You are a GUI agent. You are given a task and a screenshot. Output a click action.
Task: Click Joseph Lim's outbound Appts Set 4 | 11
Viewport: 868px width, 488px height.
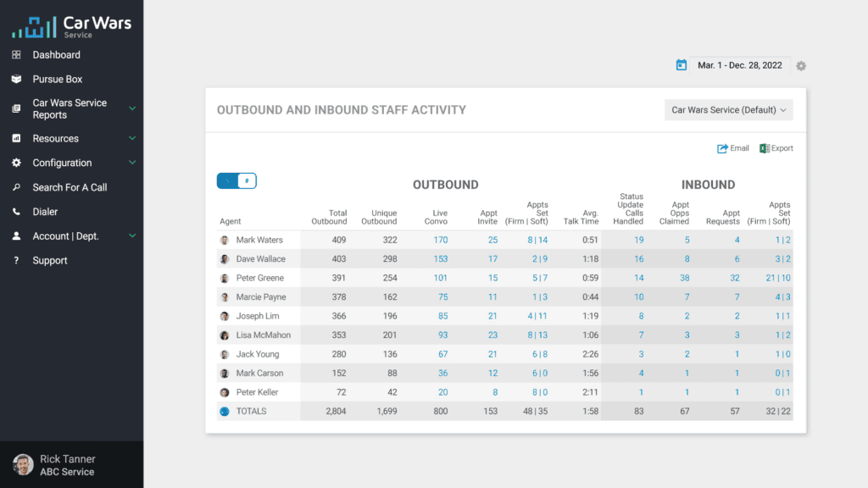[x=537, y=317]
